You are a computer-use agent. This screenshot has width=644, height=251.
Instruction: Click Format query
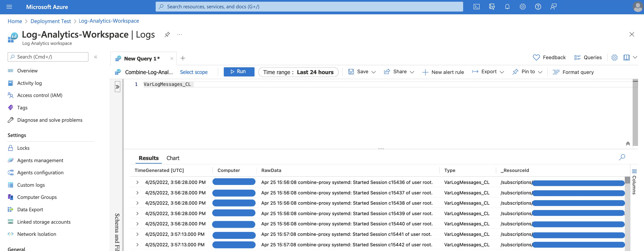573,72
